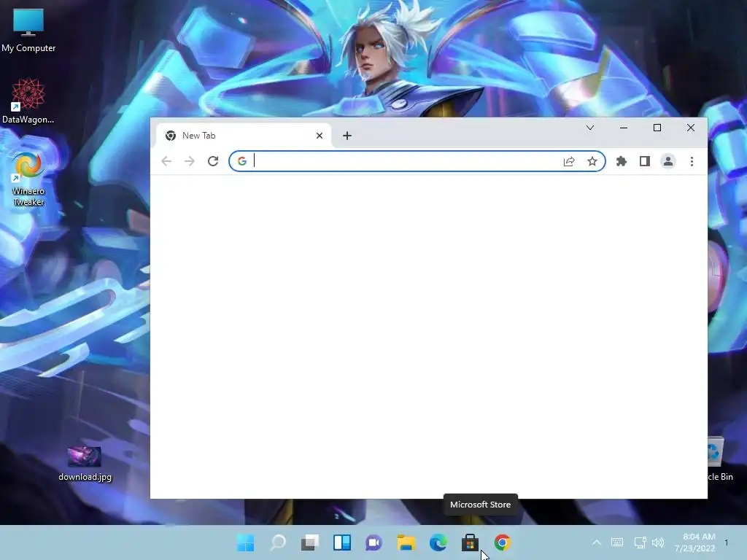The width and height of the screenshot is (747, 560).
Task: Select the My Computer desktop icon
Action: tap(28, 31)
